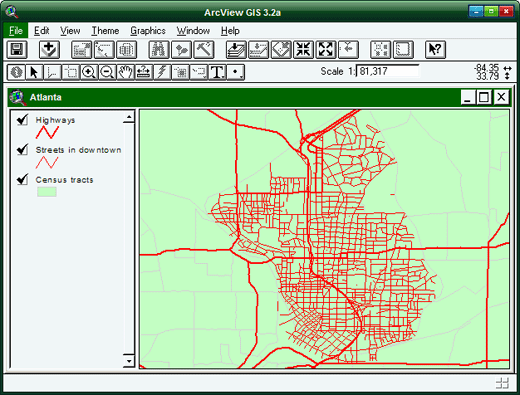
Task: Click Zoom to Selected features button
Action: tap(281, 50)
